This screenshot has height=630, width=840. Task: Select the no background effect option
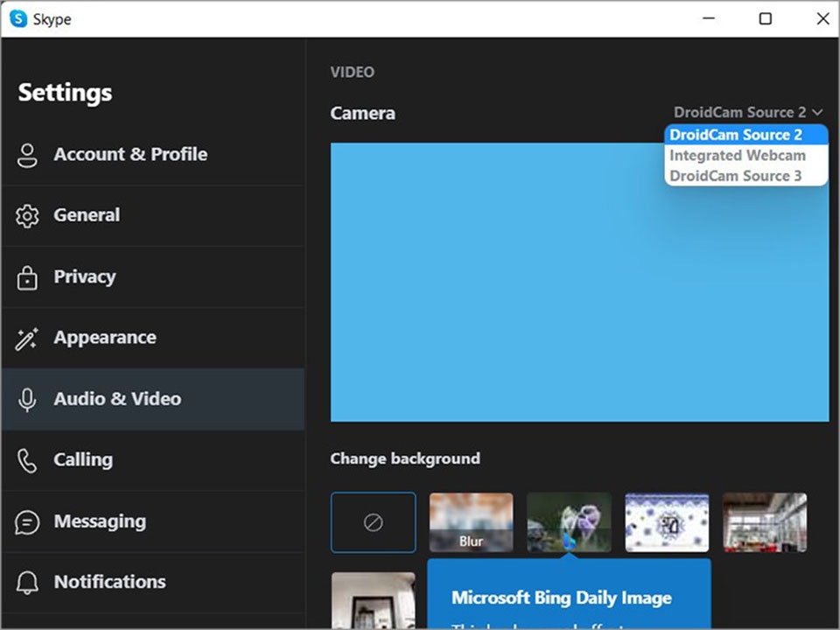point(374,522)
